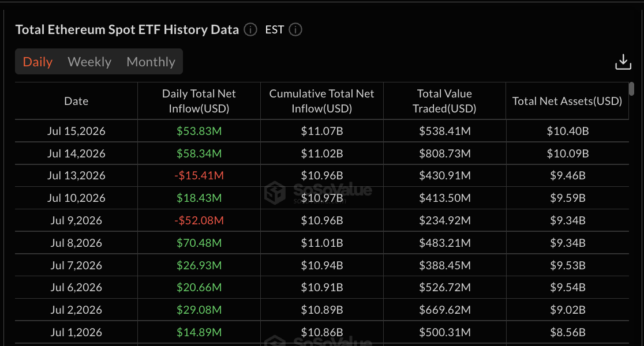Select the Jul 15,2026 date cell
Image resolution: width=644 pixels, height=346 pixels.
point(76,131)
